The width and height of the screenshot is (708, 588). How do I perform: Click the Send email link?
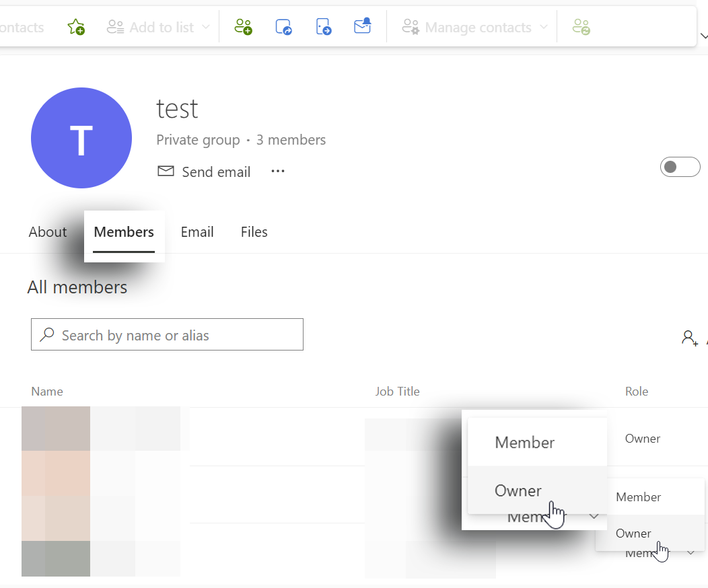(x=204, y=172)
